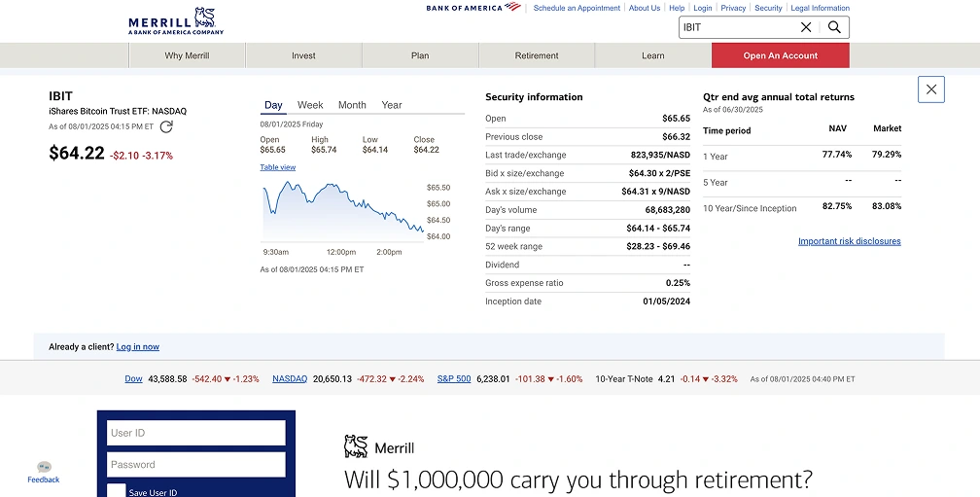Image resolution: width=980 pixels, height=497 pixels.
Task: Open the Plan menu
Action: 420,55
